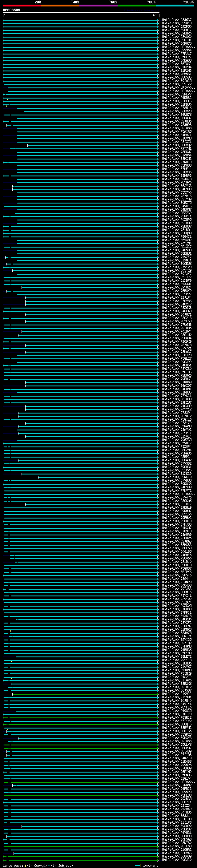The width and height of the screenshot is (197, 868).
Task: Open hit UniRef100_O78516
Action: click(x=177, y=108)
